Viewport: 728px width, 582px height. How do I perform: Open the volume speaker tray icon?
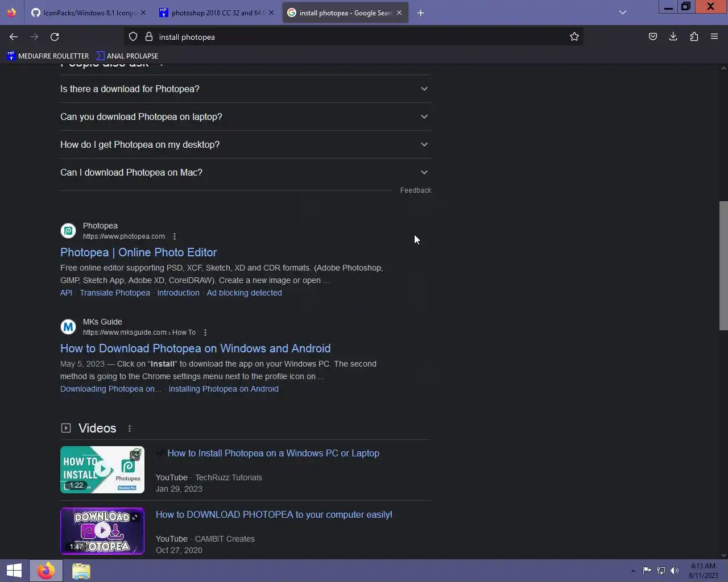tap(675, 571)
